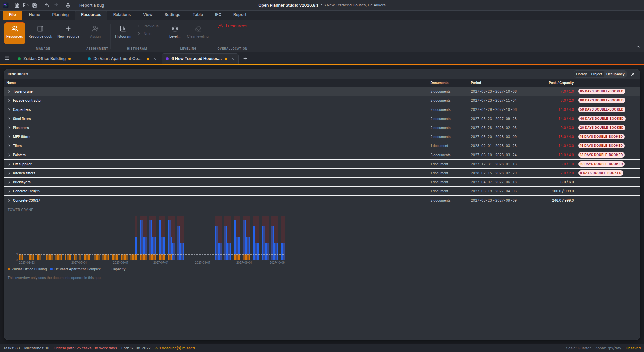Expand the Tower crane row
Image resolution: width=644 pixels, height=352 pixels.
9,91
